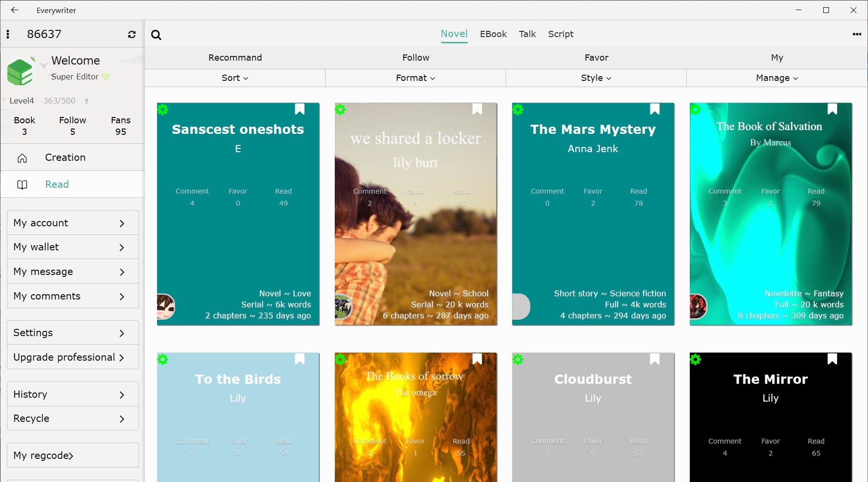The width and height of the screenshot is (868, 482).
Task: Open The Mirror title
Action: pyautogui.click(x=771, y=379)
